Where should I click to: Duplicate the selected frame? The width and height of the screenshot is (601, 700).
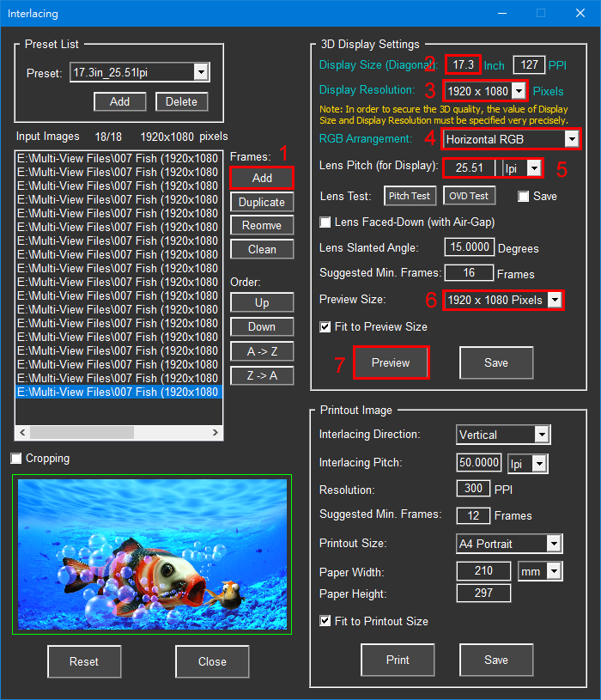click(x=262, y=202)
